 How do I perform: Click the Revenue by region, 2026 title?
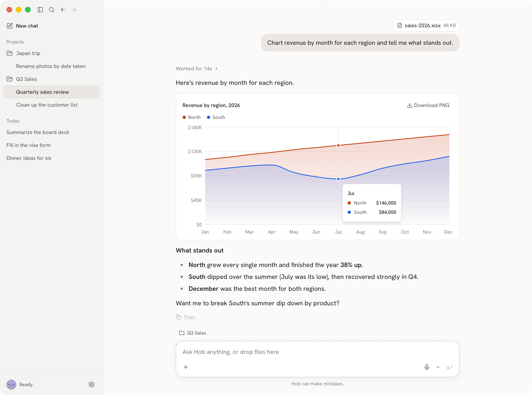point(211,105)
